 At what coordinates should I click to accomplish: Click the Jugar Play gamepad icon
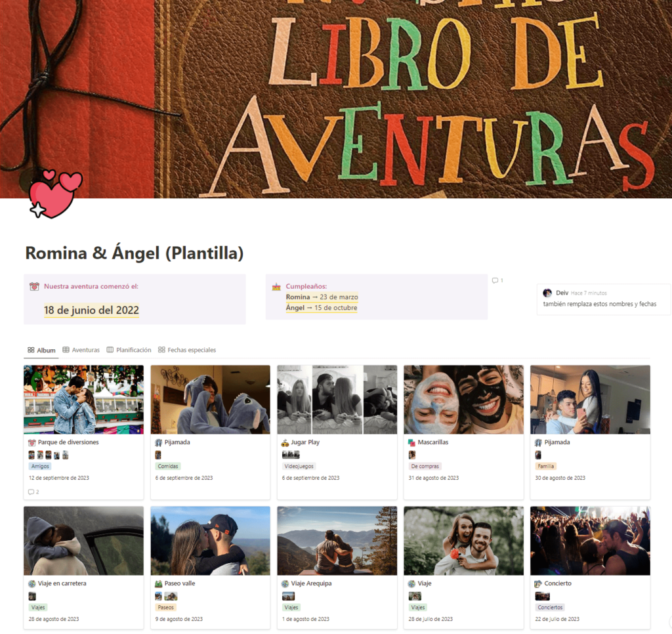285,442
